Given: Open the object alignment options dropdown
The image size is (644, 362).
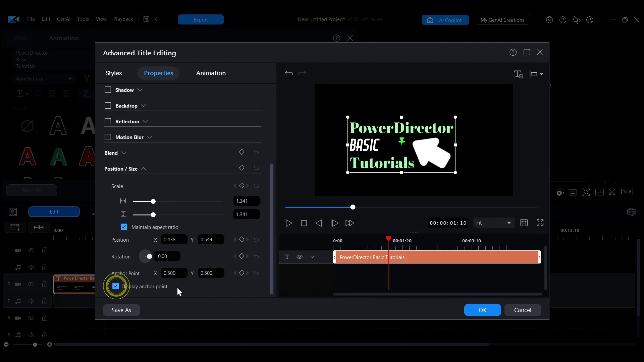Looking at the screenshot, I should click(536, 74).
